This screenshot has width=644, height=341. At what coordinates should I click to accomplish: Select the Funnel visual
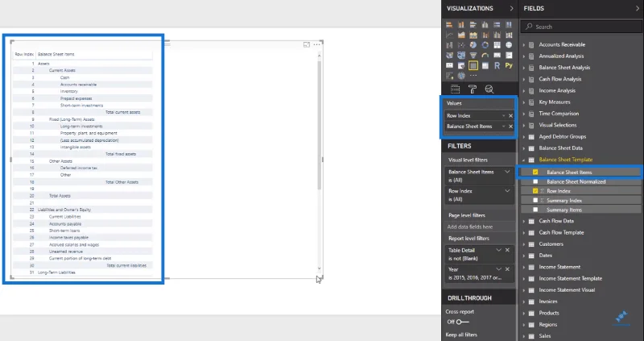click(x=473, y=56)
